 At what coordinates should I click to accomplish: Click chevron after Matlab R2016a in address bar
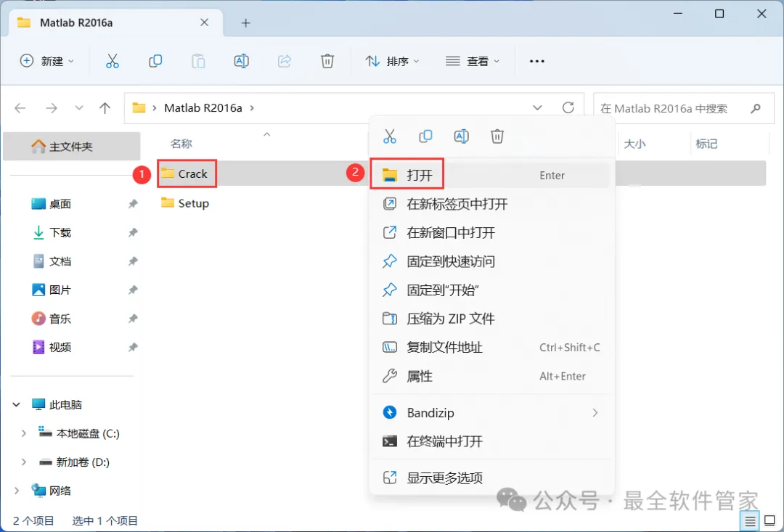click(251, 108)
